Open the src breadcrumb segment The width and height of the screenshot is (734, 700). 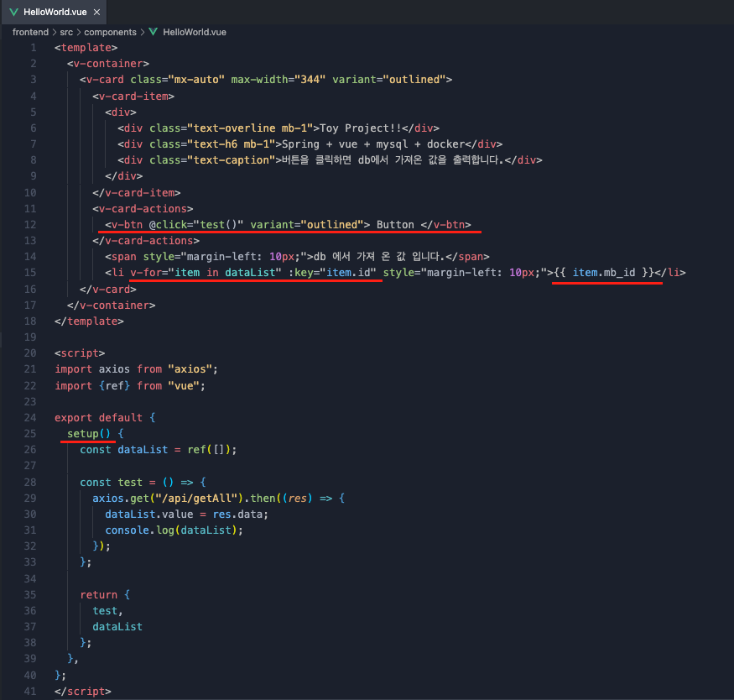66,32
